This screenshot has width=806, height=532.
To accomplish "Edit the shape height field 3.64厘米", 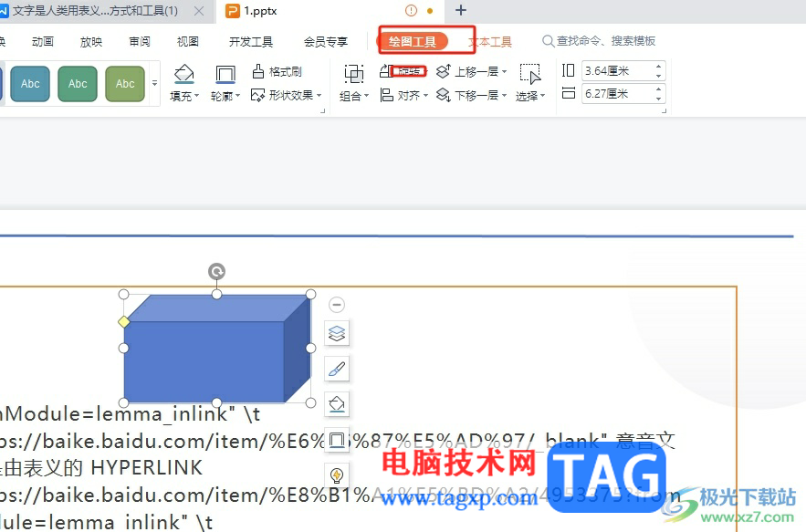I will (x=617, y=71).
